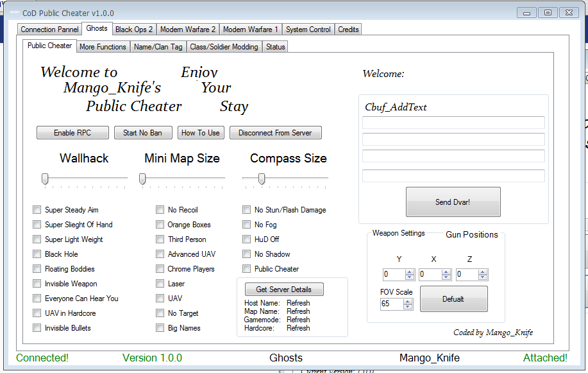Switch to Name/Clan Tag sub-tab
The height and width of the screenshot is (373, 588).
[x=158, y=47]
